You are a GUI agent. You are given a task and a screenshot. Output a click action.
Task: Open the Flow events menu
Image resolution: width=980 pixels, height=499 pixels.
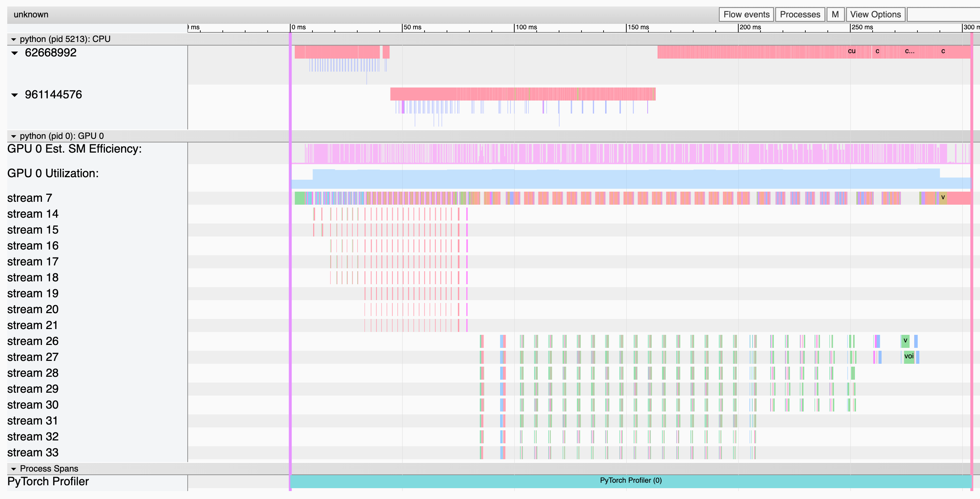click(746, 14)
